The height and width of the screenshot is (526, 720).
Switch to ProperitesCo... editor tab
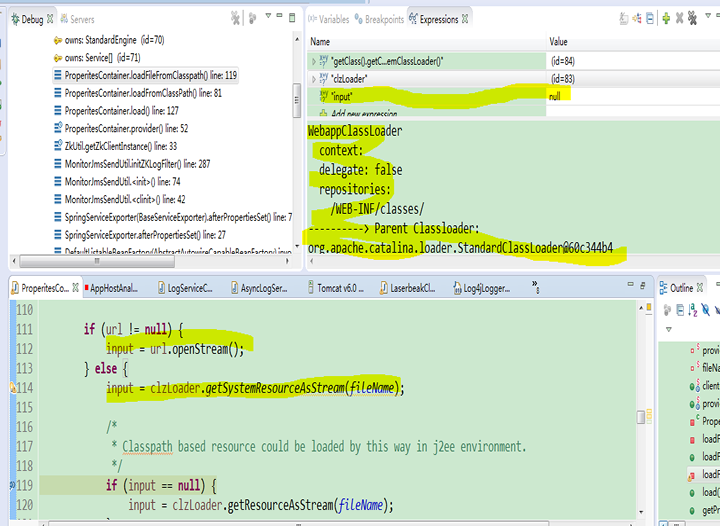(x=45, y=288)
